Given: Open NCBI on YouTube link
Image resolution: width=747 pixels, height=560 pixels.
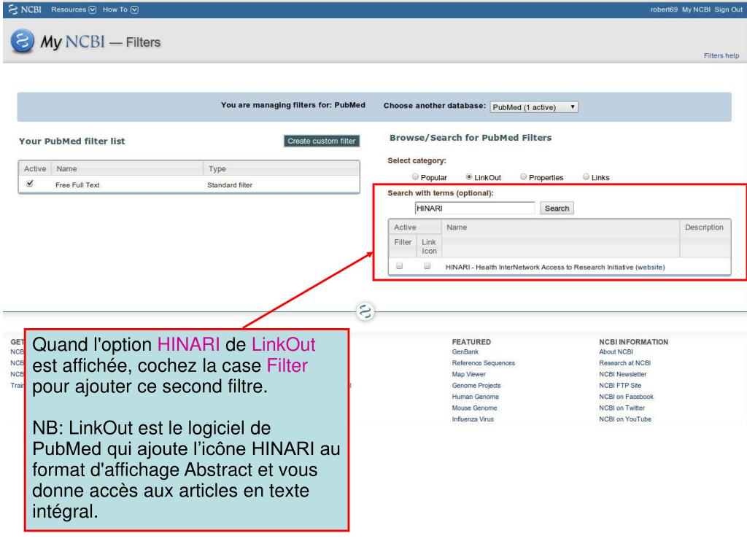Looking at the screenshot, I should coord(625,419).
